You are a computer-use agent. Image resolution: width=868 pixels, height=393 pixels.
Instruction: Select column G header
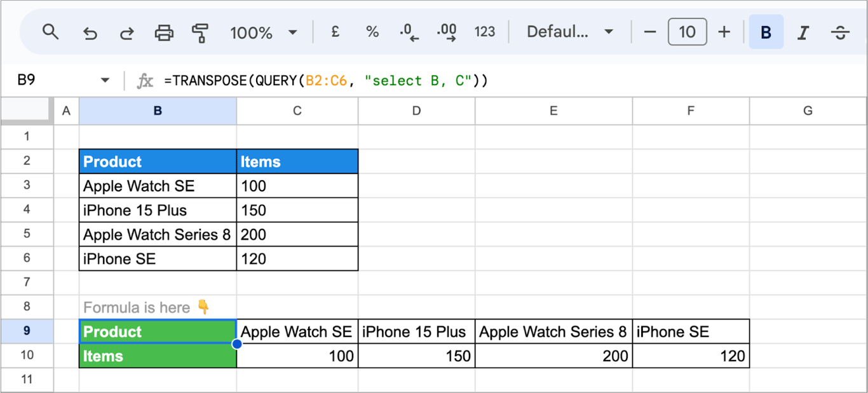click(x=808, y=111)
